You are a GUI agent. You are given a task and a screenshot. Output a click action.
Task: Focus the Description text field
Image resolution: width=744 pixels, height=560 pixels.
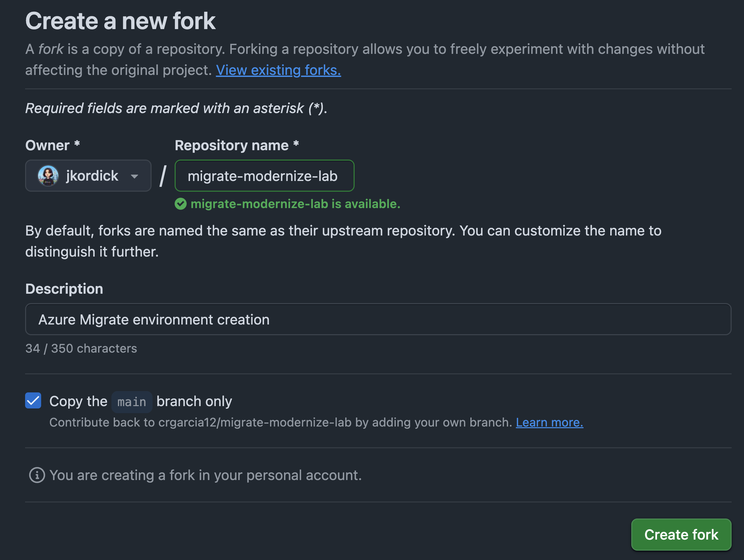coord(378,319)
